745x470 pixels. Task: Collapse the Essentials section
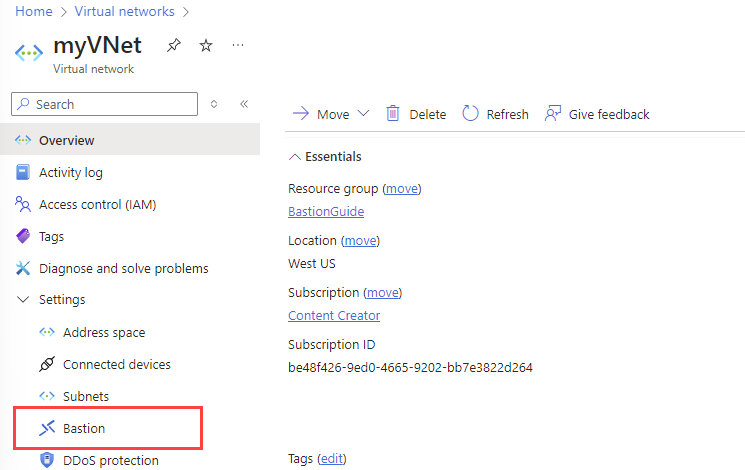click(x=294, y=157)
